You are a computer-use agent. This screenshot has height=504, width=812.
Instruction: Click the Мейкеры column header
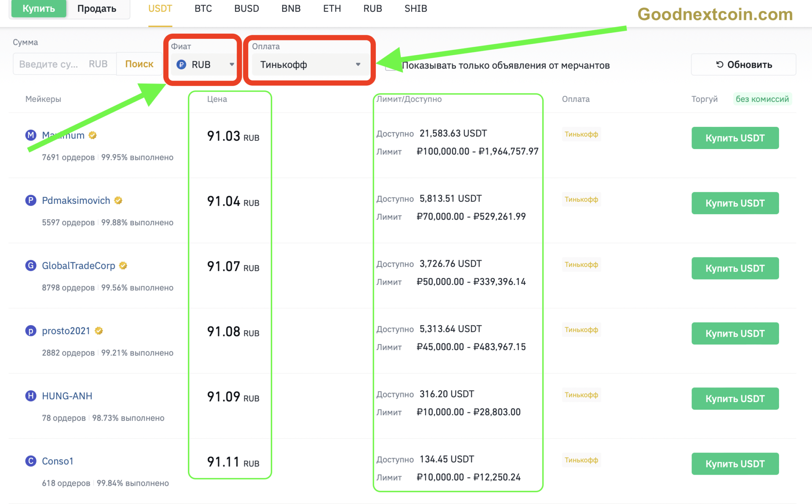tap(43, 99)
